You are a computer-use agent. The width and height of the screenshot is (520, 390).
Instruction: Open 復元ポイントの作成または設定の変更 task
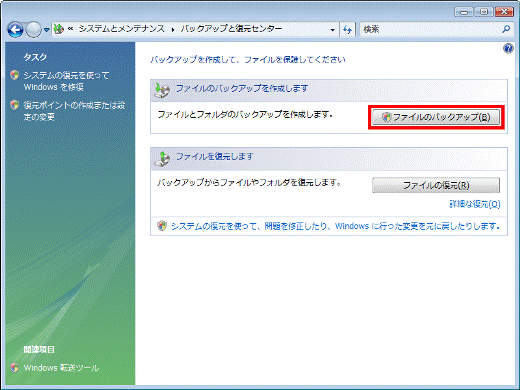coord(74,111)
